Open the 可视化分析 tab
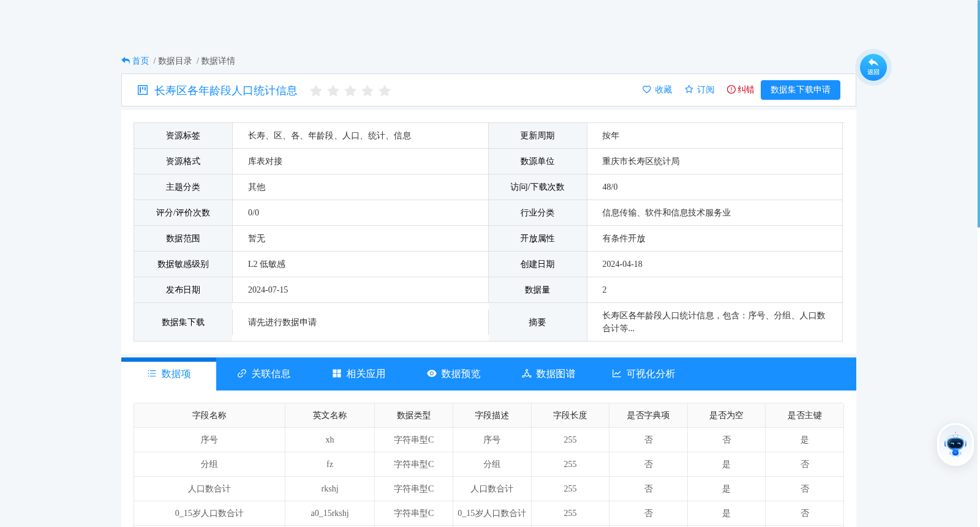The height and width of the screenshot is (527, 980). click(x=644, y=374)
